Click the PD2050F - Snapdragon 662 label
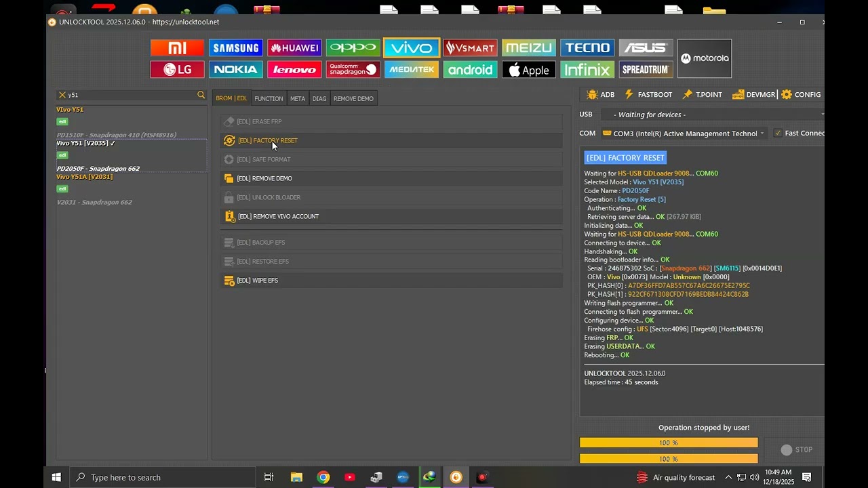The image size is (868, 488). click(98, 169)
